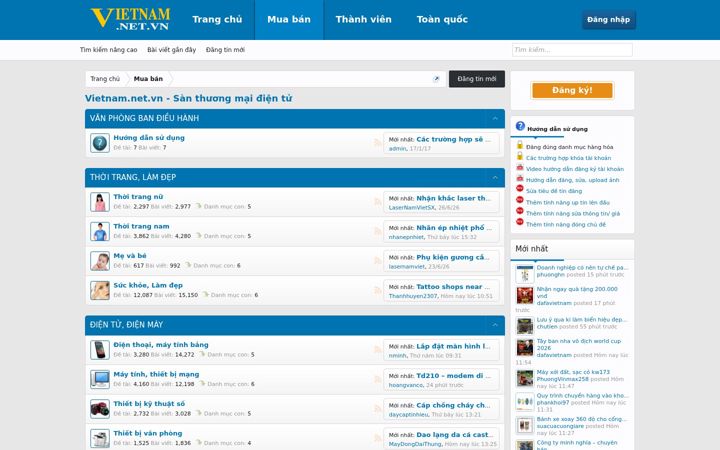Open RSS feed for Máy tính, thiết bị mạng

pos(377,379)
